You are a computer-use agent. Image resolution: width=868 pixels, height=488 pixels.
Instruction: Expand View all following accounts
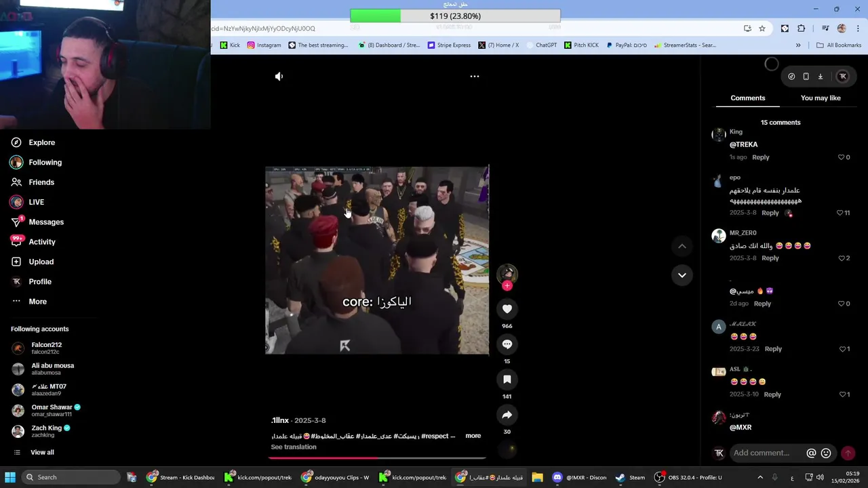(33, 453)
